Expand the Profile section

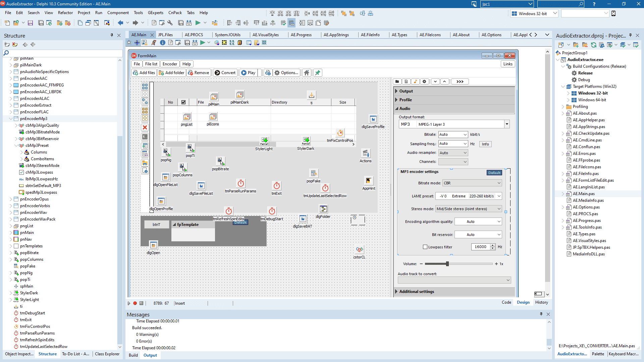point(396,100)
